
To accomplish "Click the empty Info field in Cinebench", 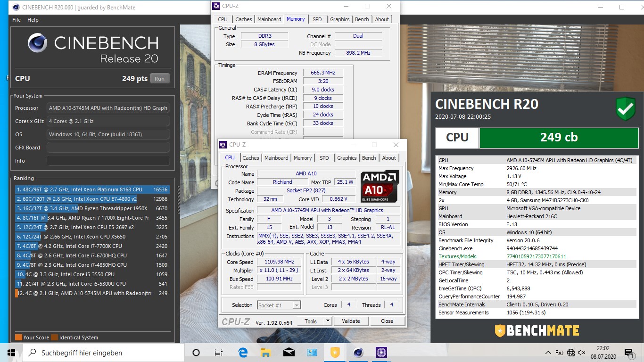I will point(108,161).
